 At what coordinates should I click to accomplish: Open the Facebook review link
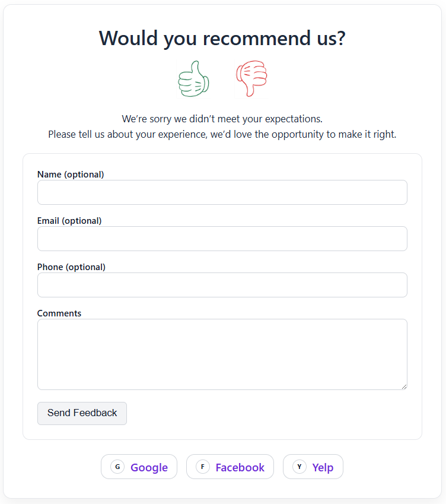click(230, 467)
